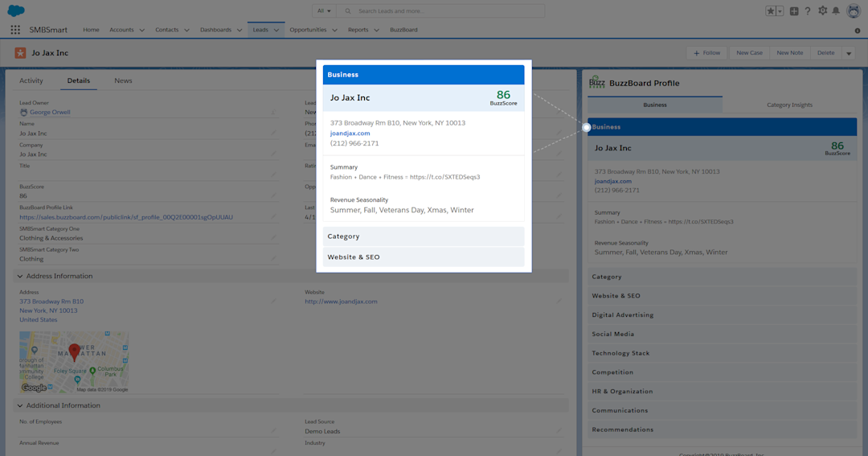Open the help question mark icon
Image resolution: width=868 pixels, height=456 pixels.
(808, 11)
